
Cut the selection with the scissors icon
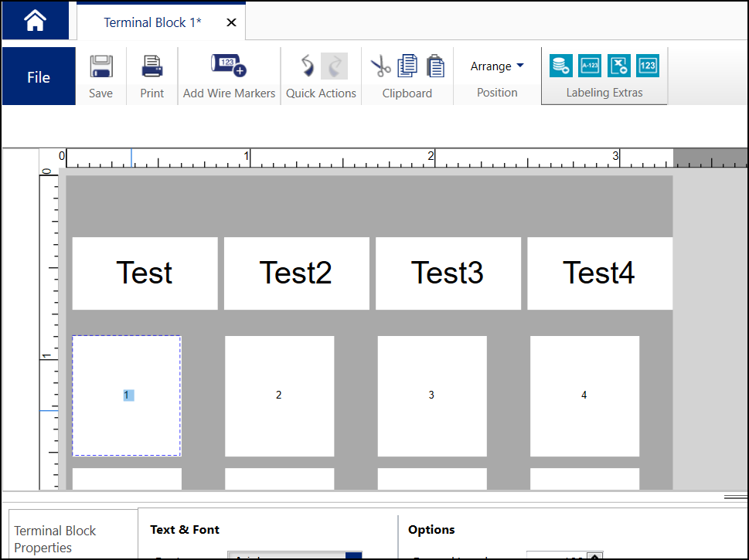[380, 66]
